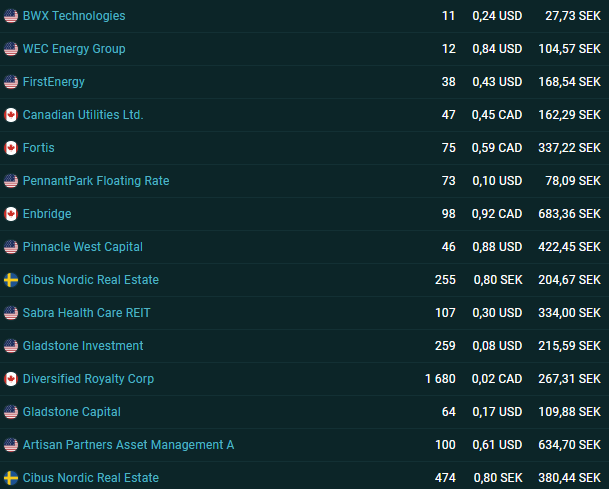The height and width of the screenshot is (489, 609).
Task: Open Artisan Partners Asset Management A link
Action: coord(128,445)
